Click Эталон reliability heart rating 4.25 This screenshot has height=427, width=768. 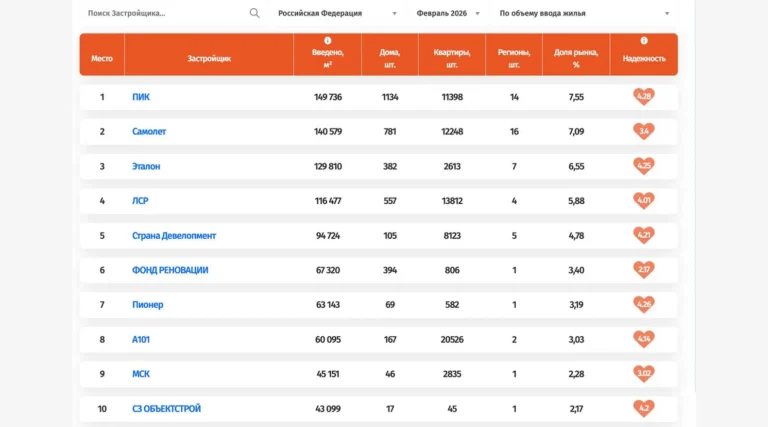pyautogui.click(x=644, y=166)
